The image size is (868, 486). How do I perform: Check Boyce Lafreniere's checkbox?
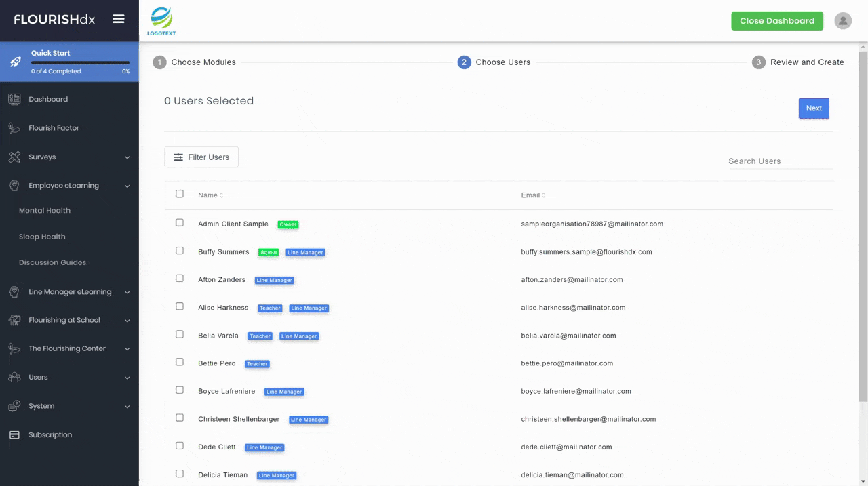point(180,390)
